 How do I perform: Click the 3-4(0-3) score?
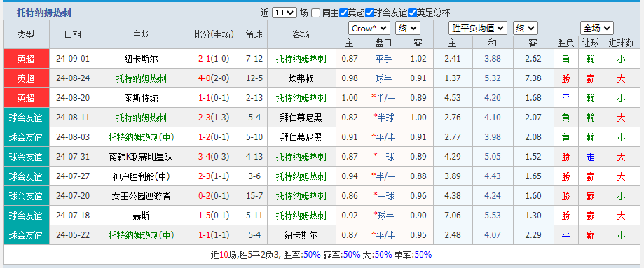coord(214,157)
